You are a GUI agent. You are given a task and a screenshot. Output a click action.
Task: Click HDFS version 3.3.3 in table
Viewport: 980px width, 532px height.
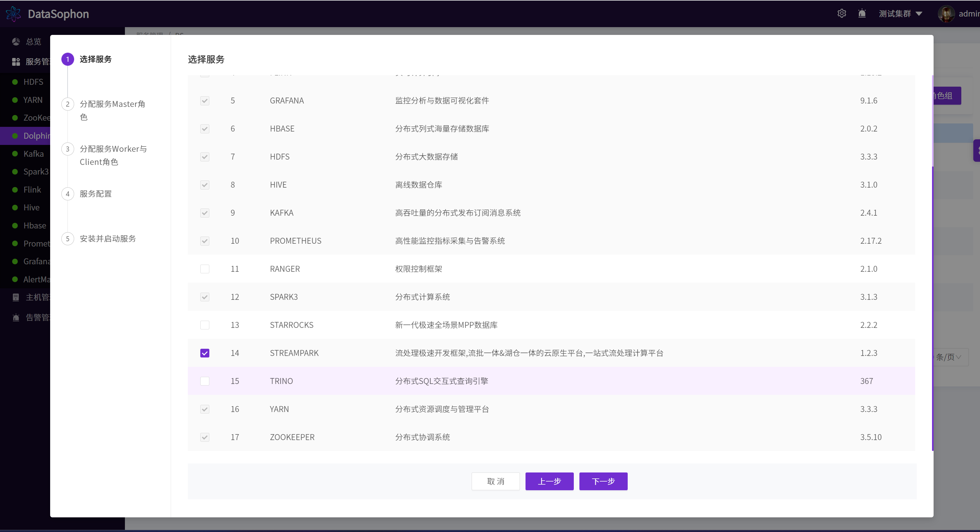(x=868, y=156)
